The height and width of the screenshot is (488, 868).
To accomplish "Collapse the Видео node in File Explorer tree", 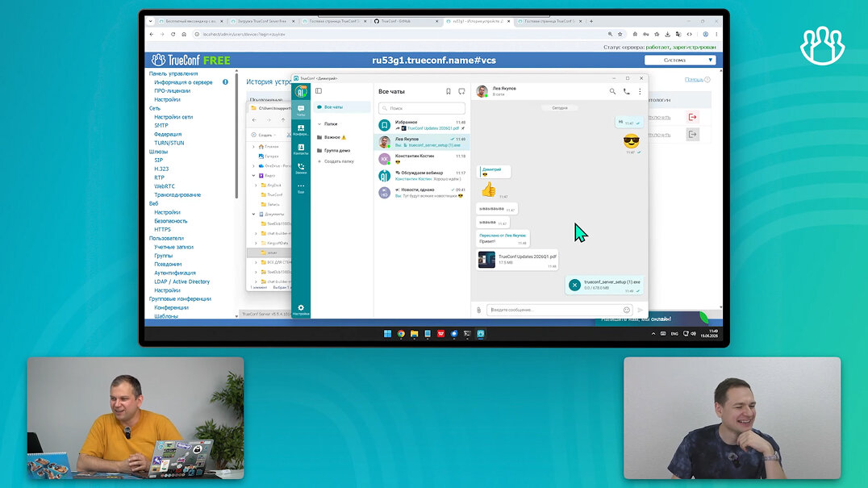I will coord(253,175).
